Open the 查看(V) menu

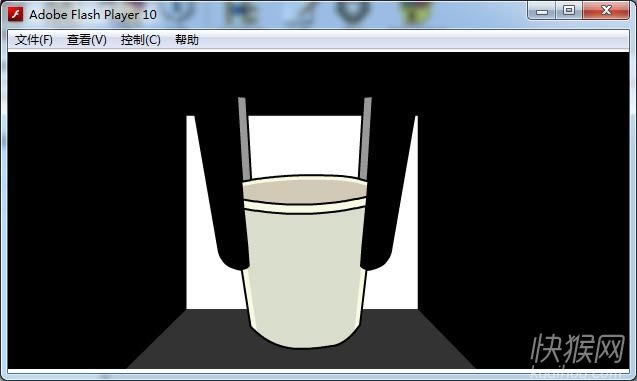pos(87,40)
